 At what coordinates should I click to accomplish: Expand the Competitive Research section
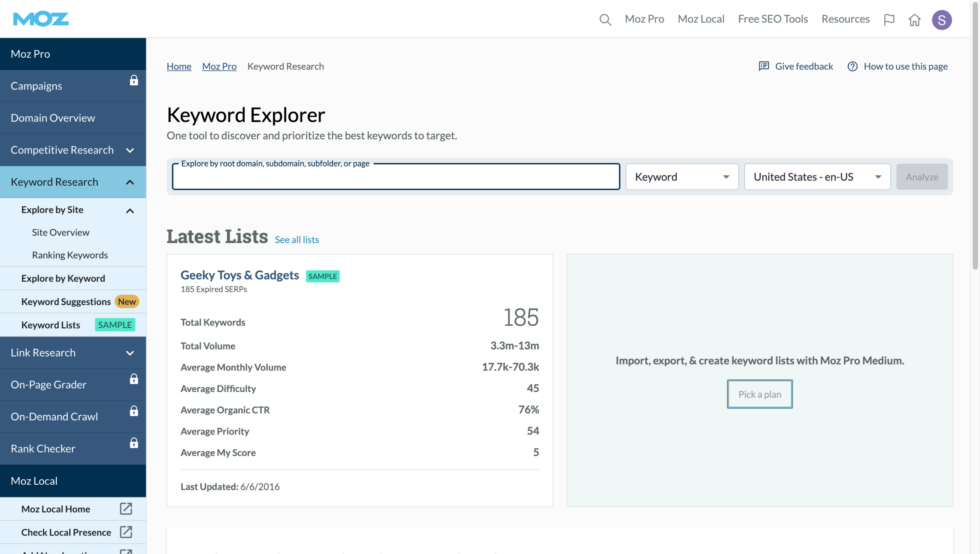click(130, 150)
